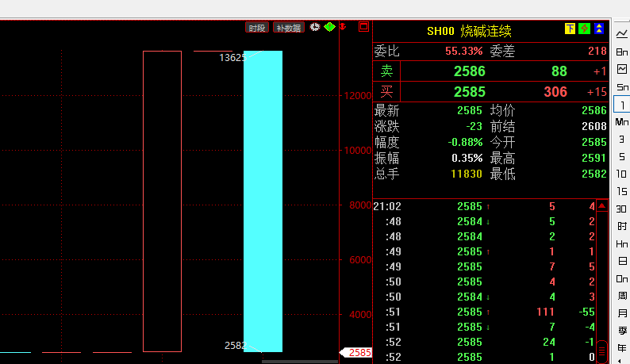Click the 振幅 value 0.35%
The image size is (630, 364).
click(x=467, y=159)
